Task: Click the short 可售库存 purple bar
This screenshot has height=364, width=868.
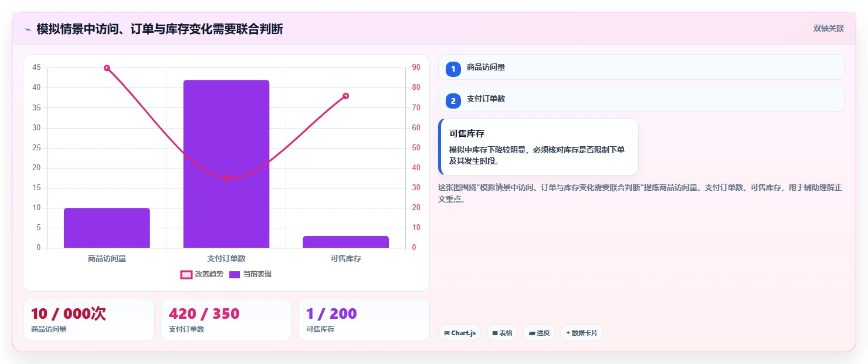Action: coord(345,242)
